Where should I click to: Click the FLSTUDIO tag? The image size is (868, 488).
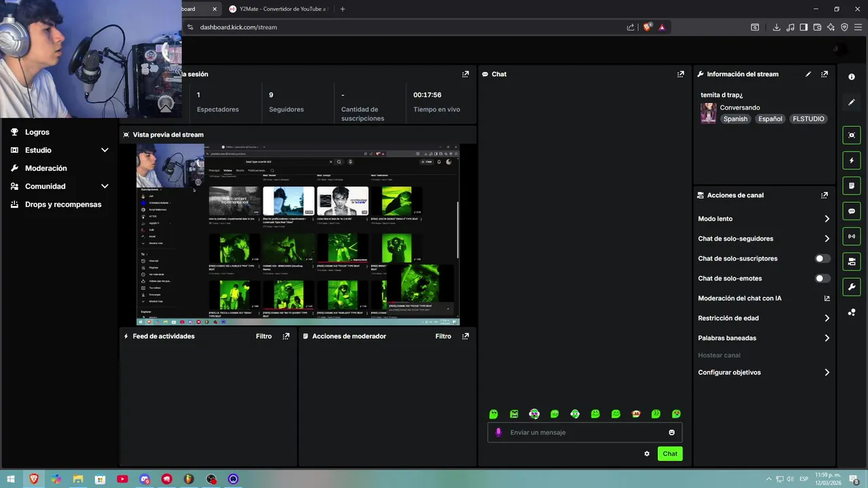click(x=808, y=119)
